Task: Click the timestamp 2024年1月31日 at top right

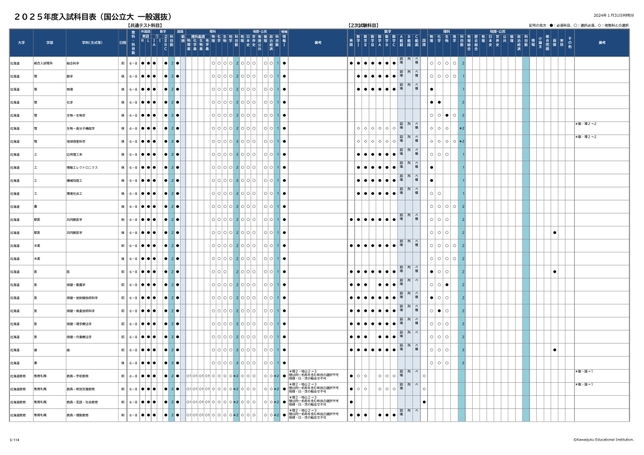Action: click(607, 17)
